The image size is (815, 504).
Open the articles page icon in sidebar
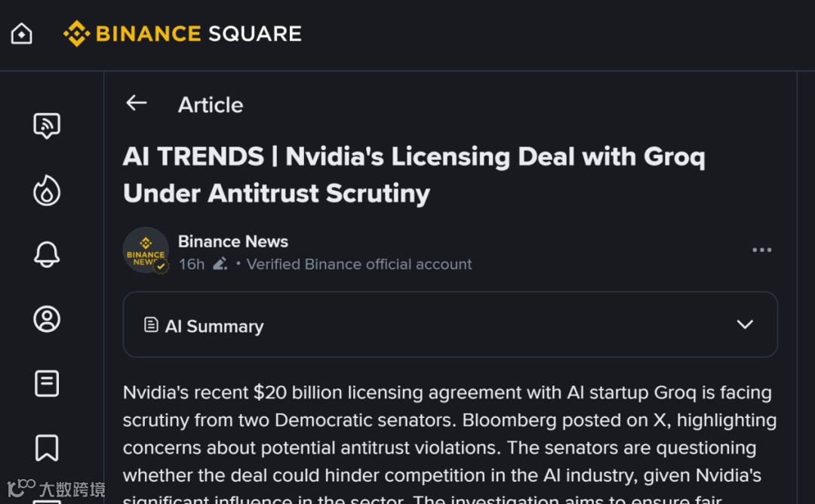47,383
